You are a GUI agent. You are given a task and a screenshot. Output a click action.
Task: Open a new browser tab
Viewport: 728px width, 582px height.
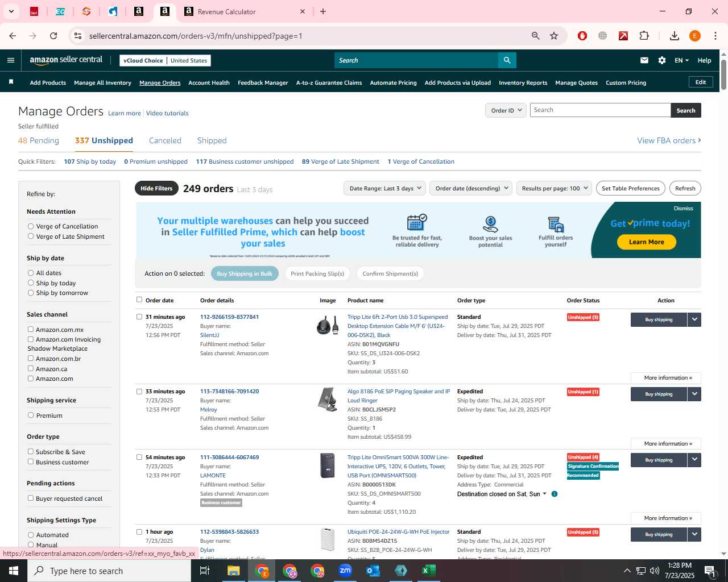pyautogui.click(x=323, y=11)
